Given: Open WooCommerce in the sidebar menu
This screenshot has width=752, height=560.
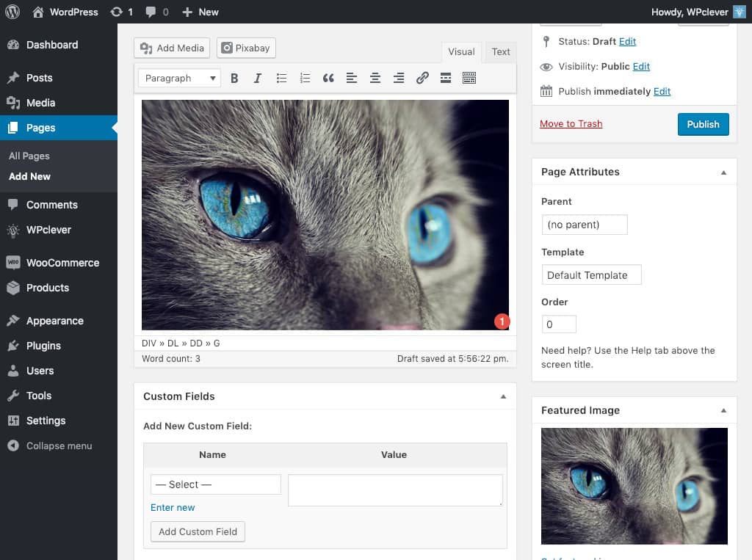Looking at the screenshot, I should tap(62, 263).
